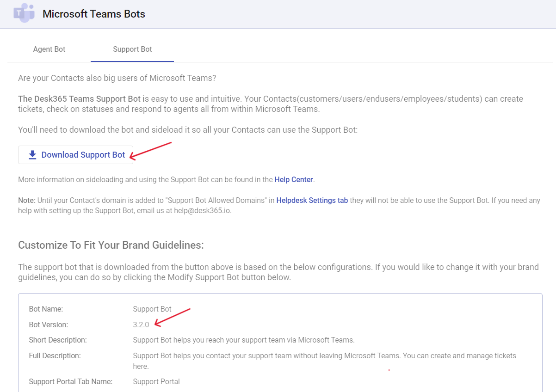The image size is (556, 392).
Task: Open the Helpdesk Settings tab link
Action: (x=312, y=201)
